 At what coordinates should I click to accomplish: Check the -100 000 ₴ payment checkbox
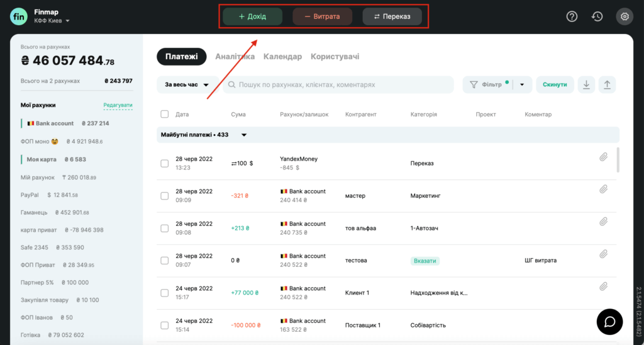click(x=165, y=325)
